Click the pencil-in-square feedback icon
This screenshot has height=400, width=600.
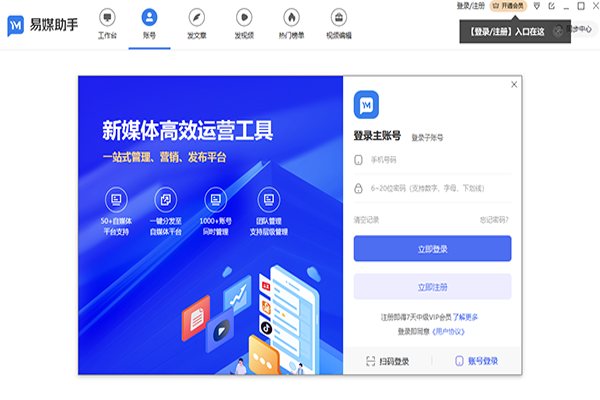[x=551, y=6]
